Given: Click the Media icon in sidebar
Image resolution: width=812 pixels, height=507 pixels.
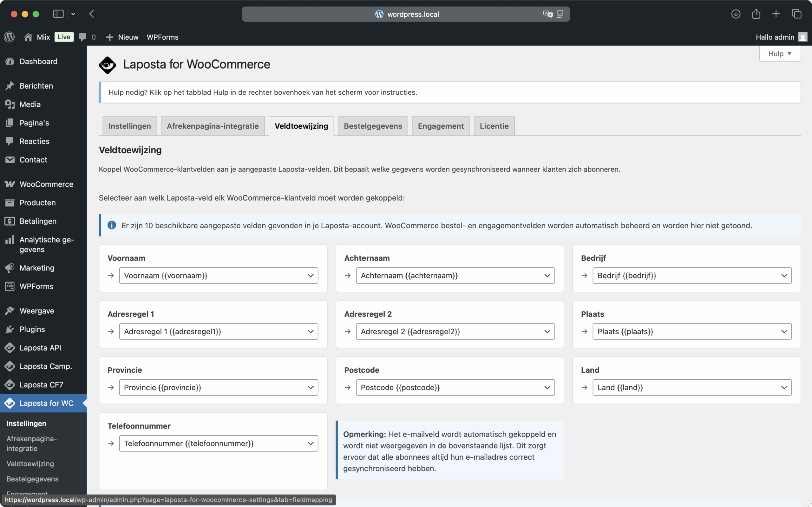Looking at the screenshot, I should [10, 104].
